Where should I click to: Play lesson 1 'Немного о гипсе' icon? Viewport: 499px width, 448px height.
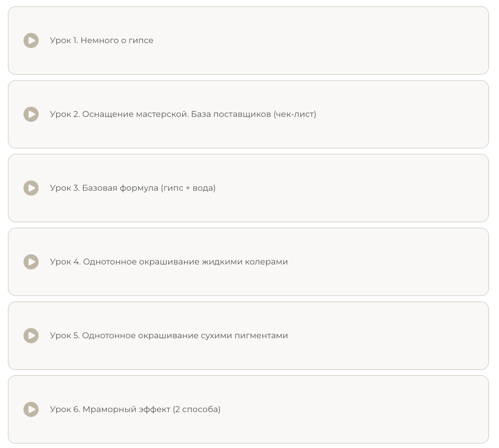click(31, 41)
